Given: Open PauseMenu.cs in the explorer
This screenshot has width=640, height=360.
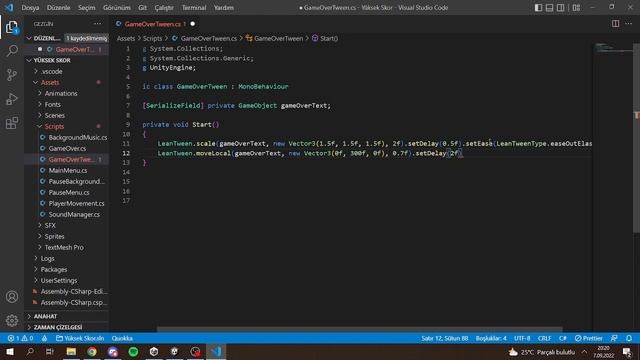Looking at the screenshot, I should [x=67, y=193].
